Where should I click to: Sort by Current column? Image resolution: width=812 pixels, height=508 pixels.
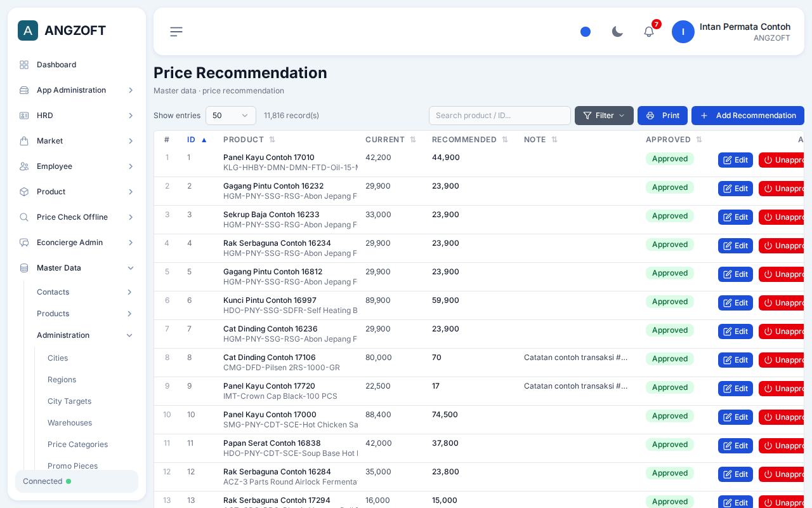[x=391, y=140]
